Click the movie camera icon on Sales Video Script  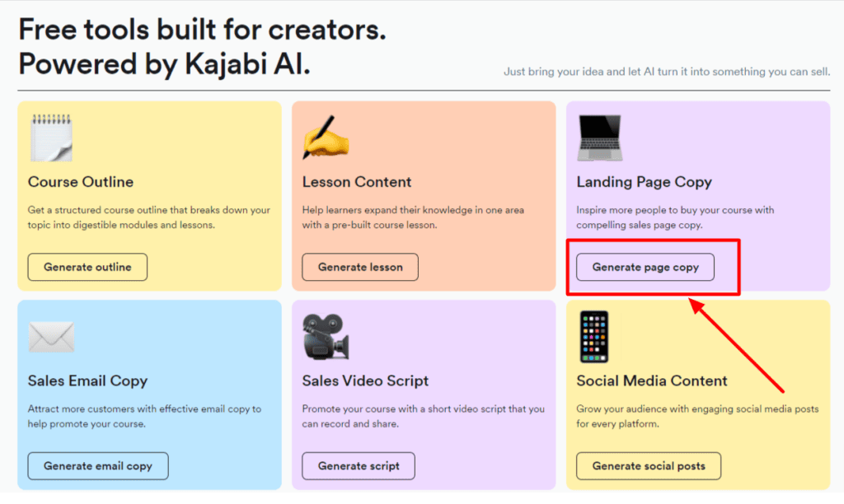coord(326,337)
